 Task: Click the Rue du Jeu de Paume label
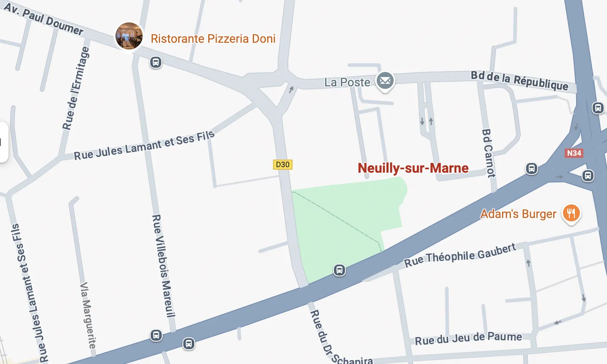pos(468,339)
